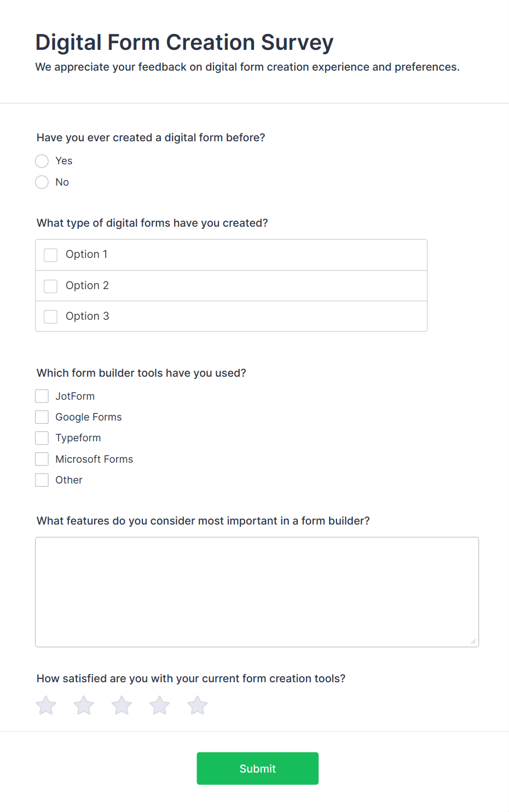Click the Yes option label

coord(64,161)
